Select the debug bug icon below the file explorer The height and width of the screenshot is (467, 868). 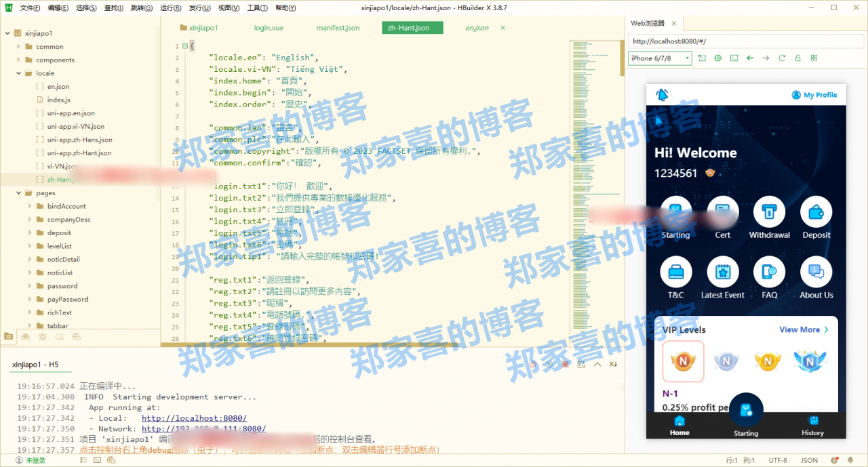coord(42,337)
